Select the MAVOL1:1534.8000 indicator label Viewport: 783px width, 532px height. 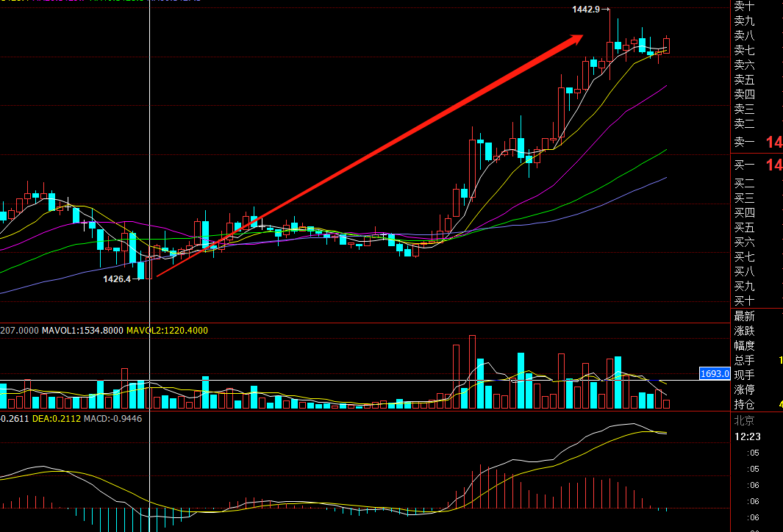coord(82,331)
